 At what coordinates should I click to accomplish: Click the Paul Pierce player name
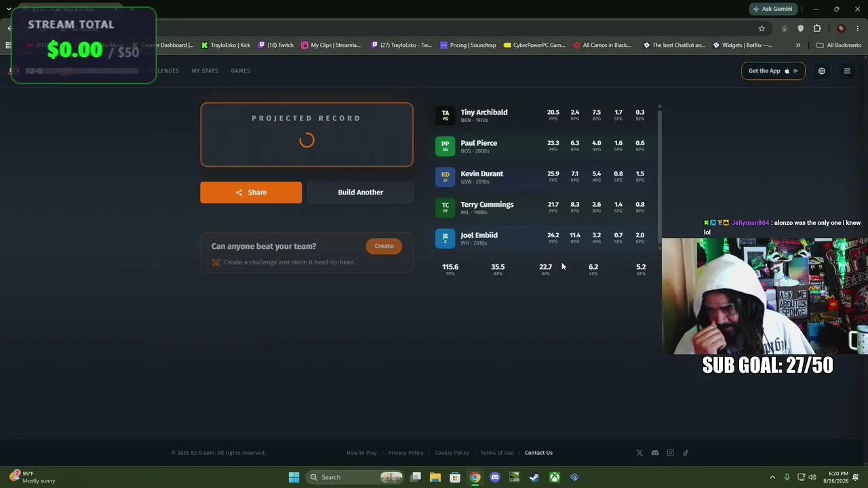tap(479, 143)
